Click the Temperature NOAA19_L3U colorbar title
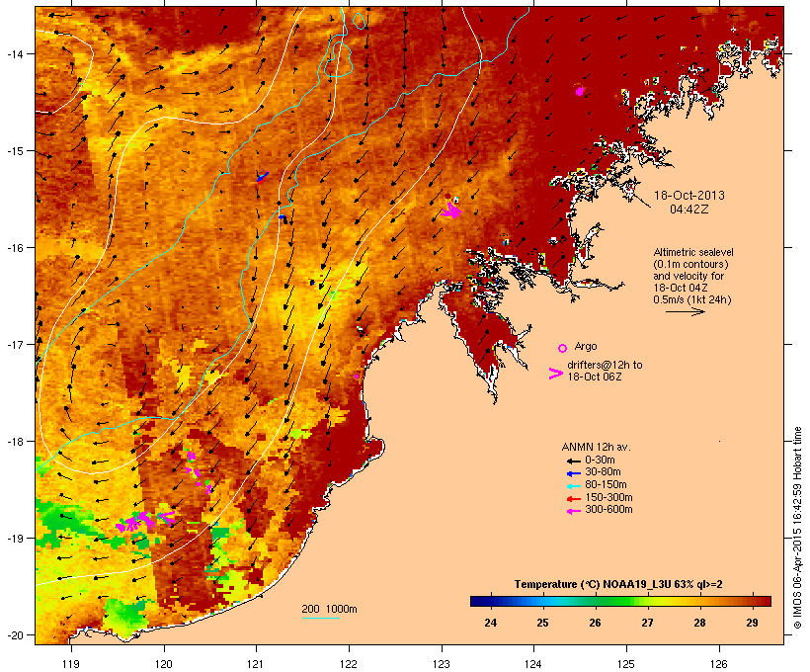 click(x=618, y=584)
